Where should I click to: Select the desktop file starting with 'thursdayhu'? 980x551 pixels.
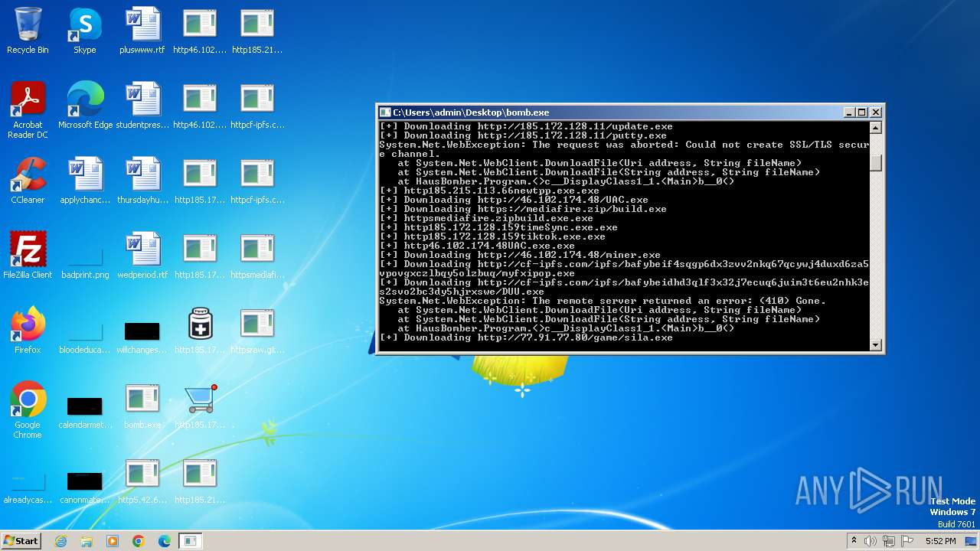pyautogui.click(x=142, y=181)
